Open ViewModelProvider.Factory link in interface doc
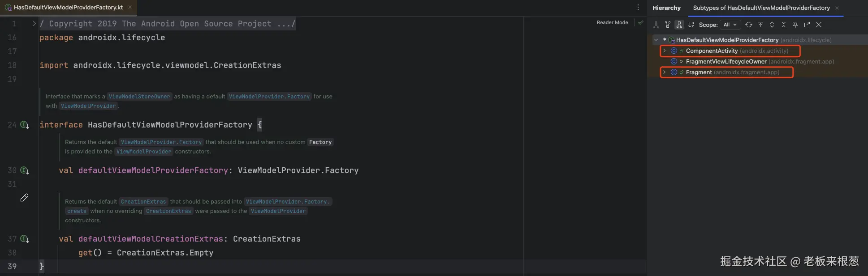The height and width of the screenshot is (276, 868). point(269,97)
